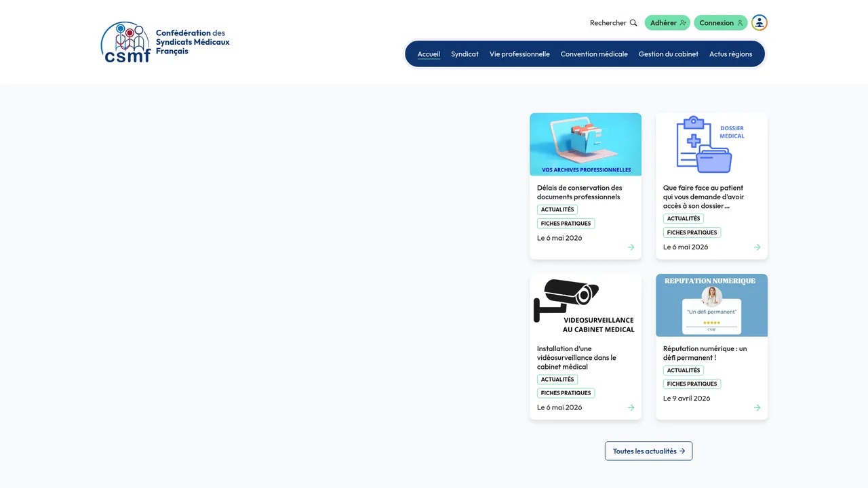Click Toutes les actualités button
Screen dimensions: 868x488
648,451
